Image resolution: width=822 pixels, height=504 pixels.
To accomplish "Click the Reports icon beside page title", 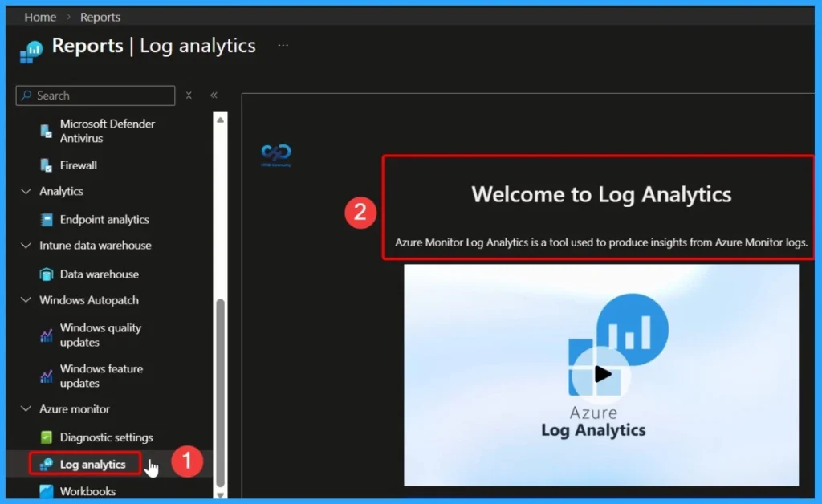I will 30,51.
